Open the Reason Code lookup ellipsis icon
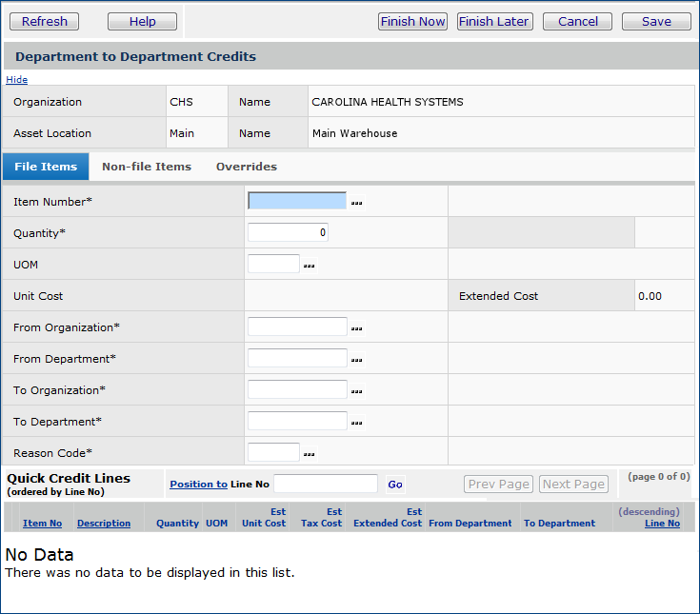 [309, 454]
